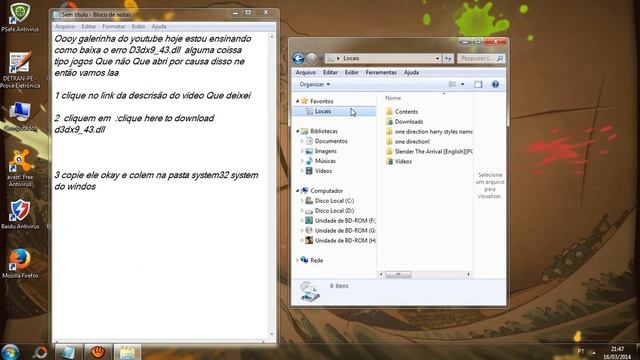Click the file list horizontal scrollbar thumb

398,274
